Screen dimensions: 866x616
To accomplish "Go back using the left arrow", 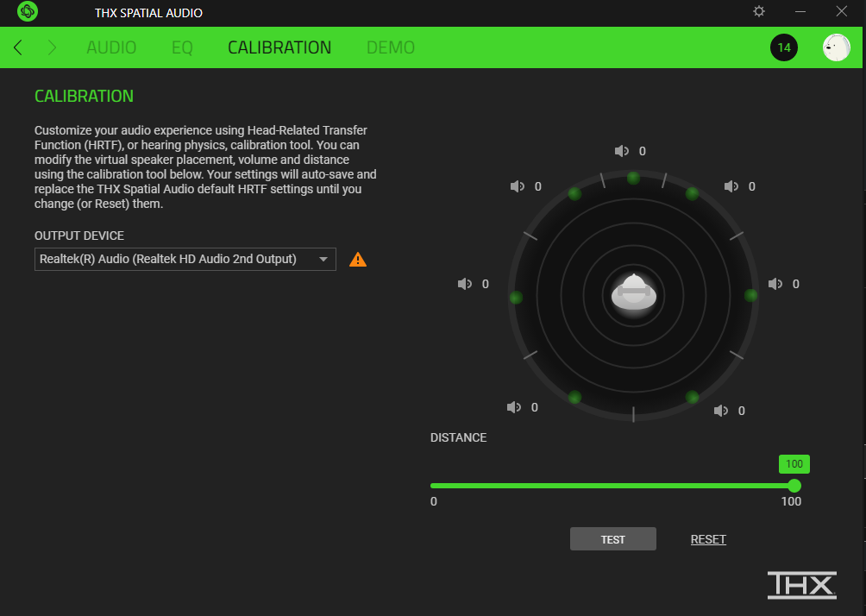I will 18,47.
